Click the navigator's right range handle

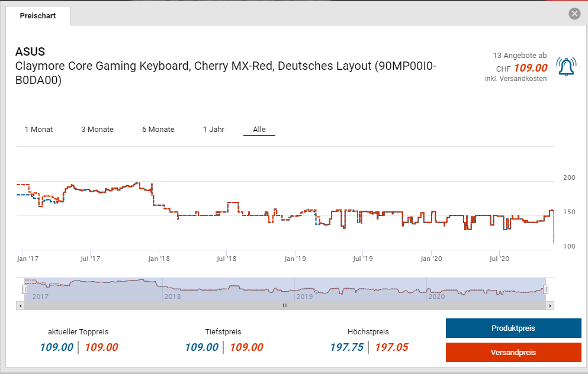(x=546, y=289)
